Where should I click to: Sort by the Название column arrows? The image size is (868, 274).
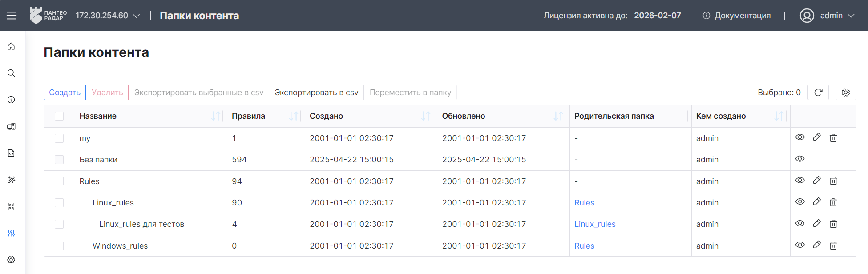tap(216, 116)
